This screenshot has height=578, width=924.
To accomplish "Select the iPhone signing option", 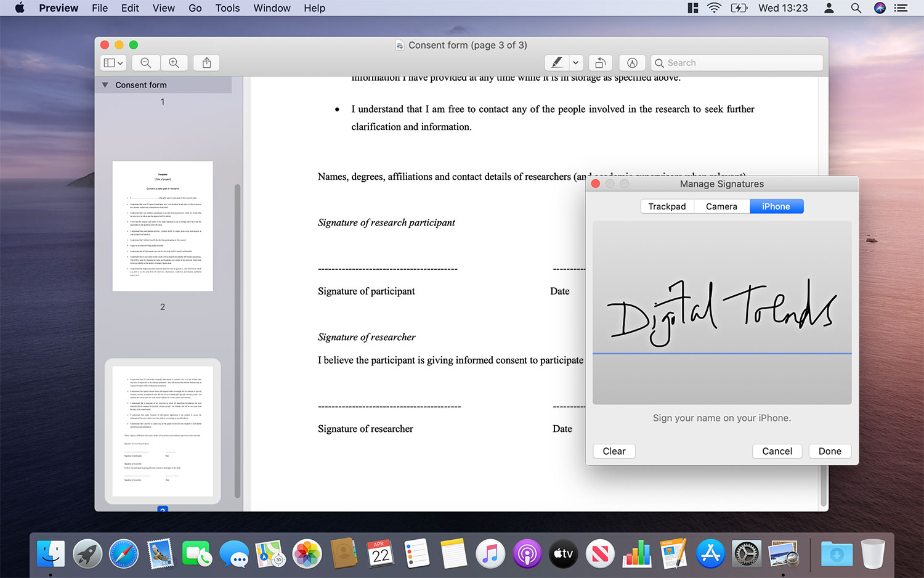I will [776, 206].
